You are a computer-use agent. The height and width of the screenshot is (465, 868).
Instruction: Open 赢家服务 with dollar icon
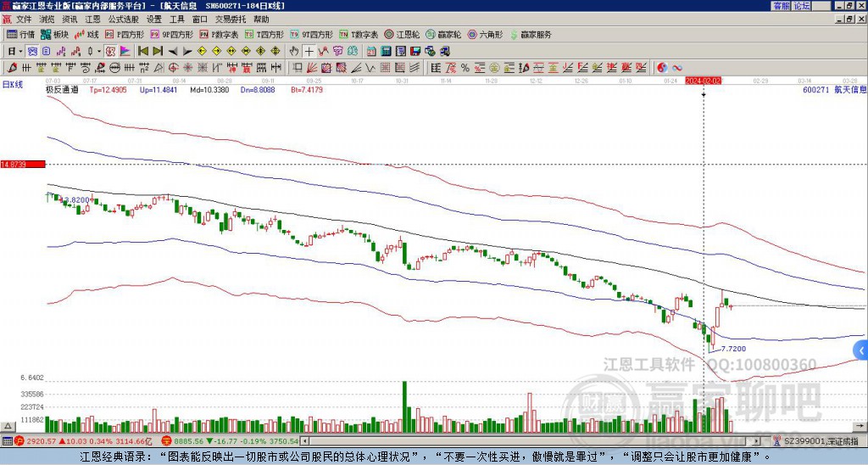coord(531,34)
